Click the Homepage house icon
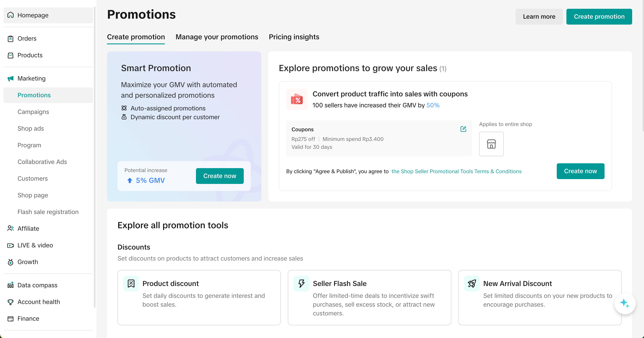644x338 pixels. (11, 15)
